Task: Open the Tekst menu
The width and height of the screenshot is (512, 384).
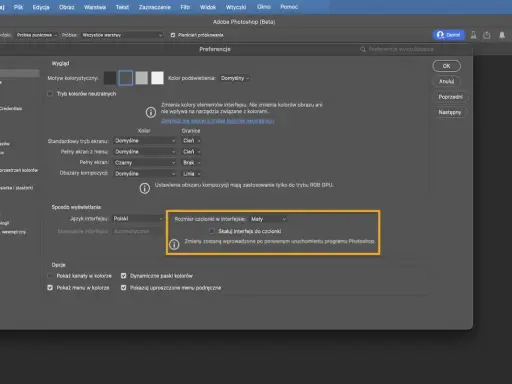Action: [x=122, y=7]
